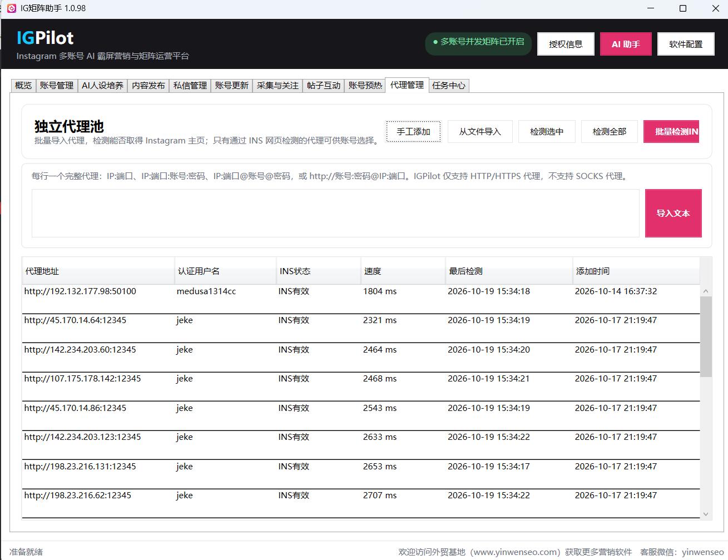The image size is (728, 560).
Task: Open the 任务中心 tab
Action: 449,86
